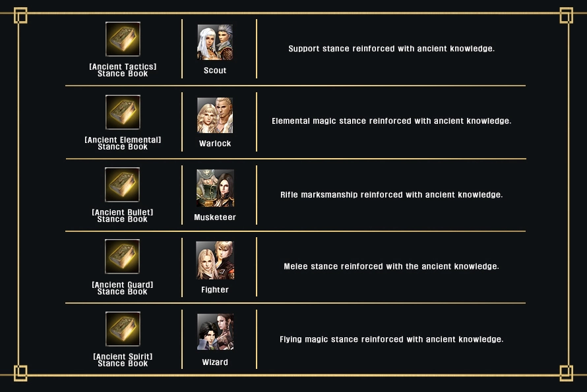This screenshot has width=587, height=392.
Task: Click the [Ancient Tactics] Stance Book label
Action: [123, 70]
